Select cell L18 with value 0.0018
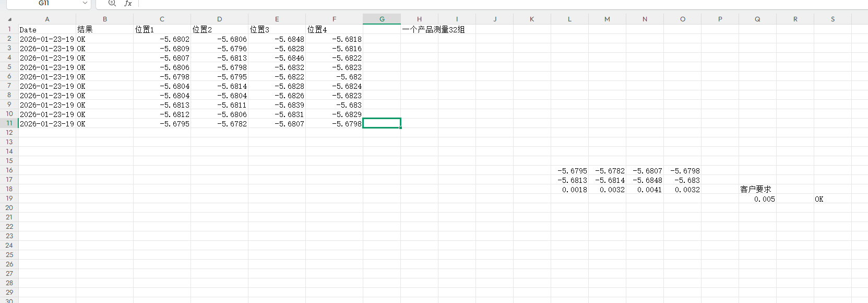Screen dimensions: 868x303 pyautogui.click(x=569, y=190)
